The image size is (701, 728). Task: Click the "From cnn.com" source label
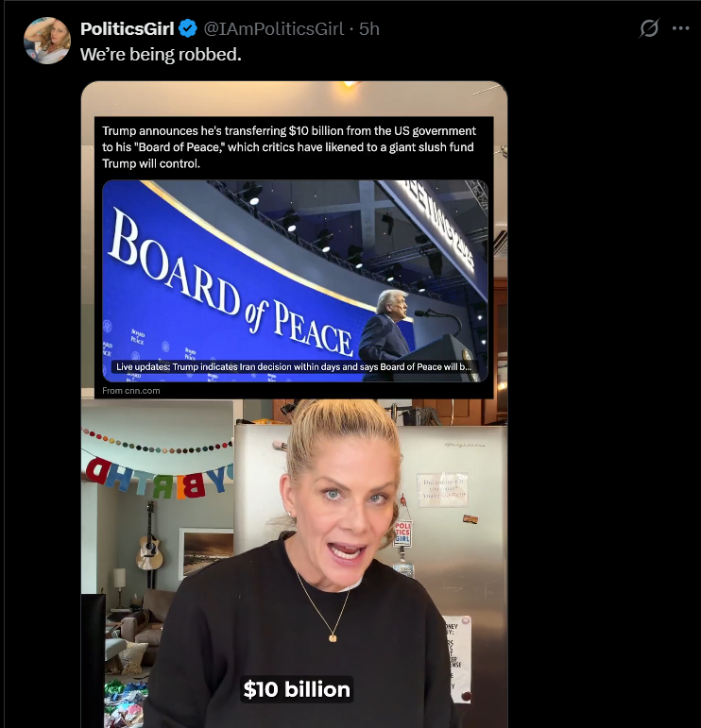[131, 391]
